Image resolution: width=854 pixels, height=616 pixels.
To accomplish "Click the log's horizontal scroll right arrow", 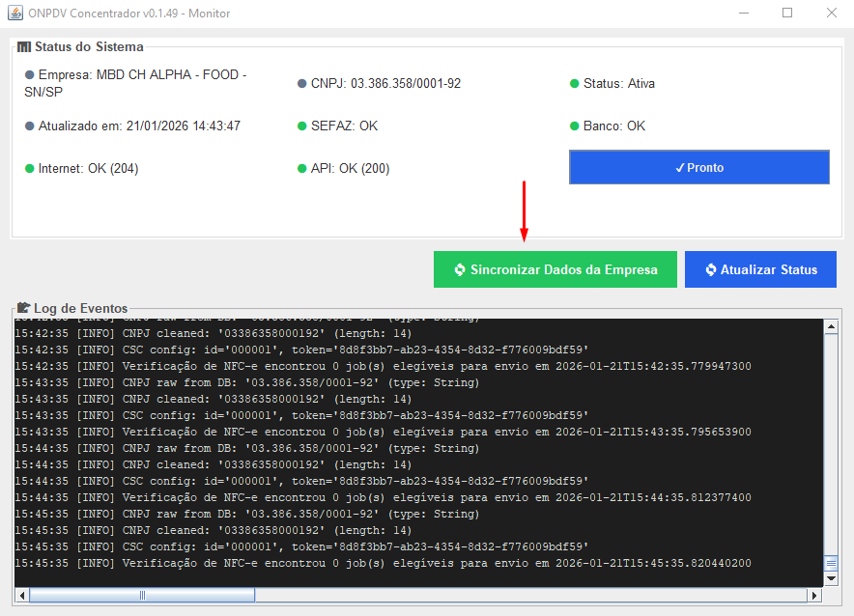I will [x=815, y=596].
